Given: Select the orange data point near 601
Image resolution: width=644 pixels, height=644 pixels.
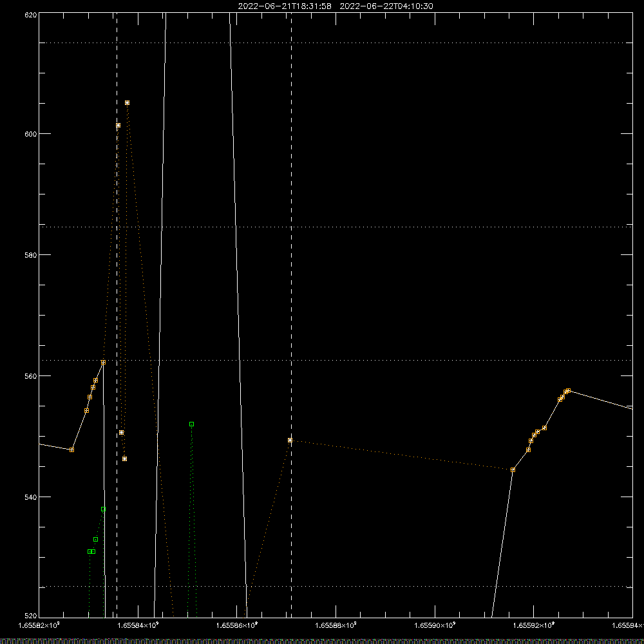Looking at the screenshot, I should point(118,126).
